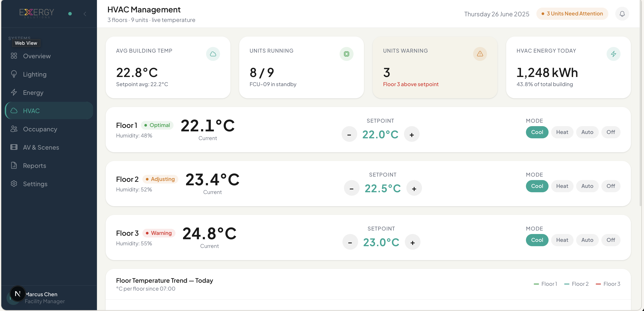Click the Energy lightning bolt icon
This screenshot has height=311, width=644.
[x=14, y=92]
